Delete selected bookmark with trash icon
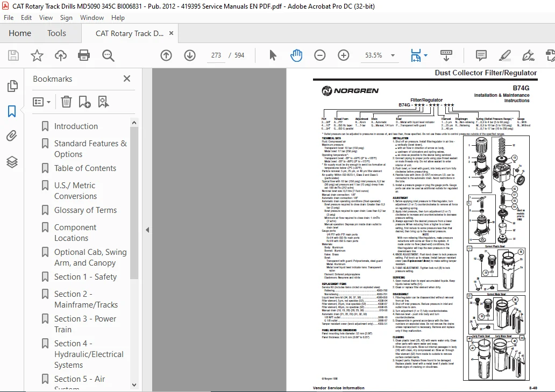The height and width of the screenshot is (392, 555). 66,102
